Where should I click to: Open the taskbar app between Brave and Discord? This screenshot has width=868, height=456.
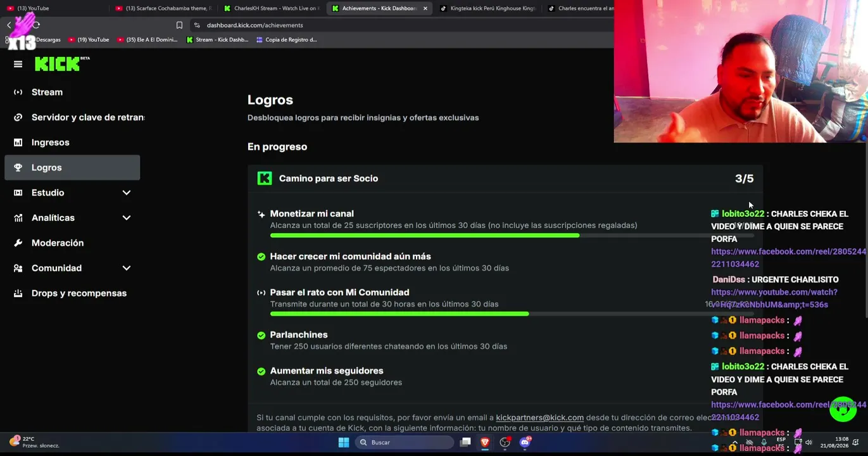[505, 443]
